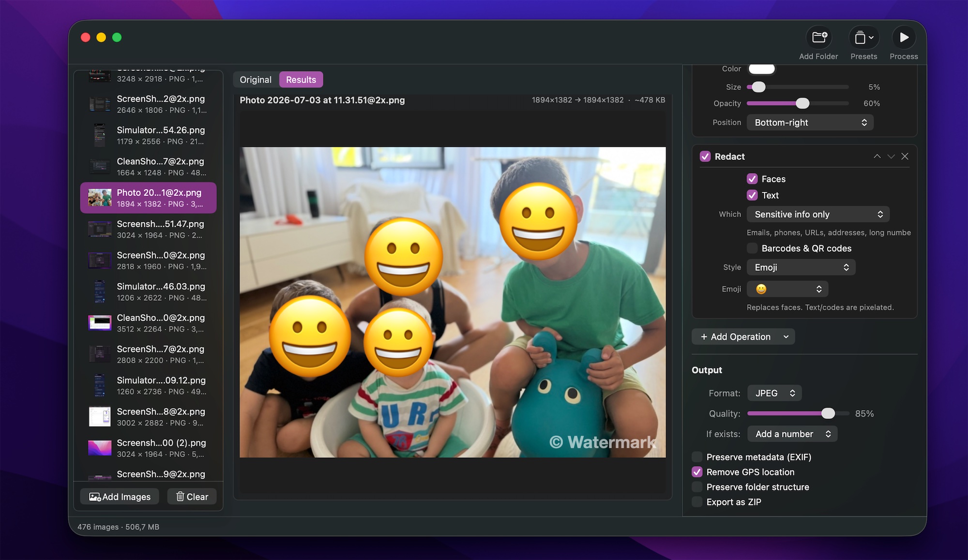
Task: Click the yellow minimize window button
Action: coord(101,37)
